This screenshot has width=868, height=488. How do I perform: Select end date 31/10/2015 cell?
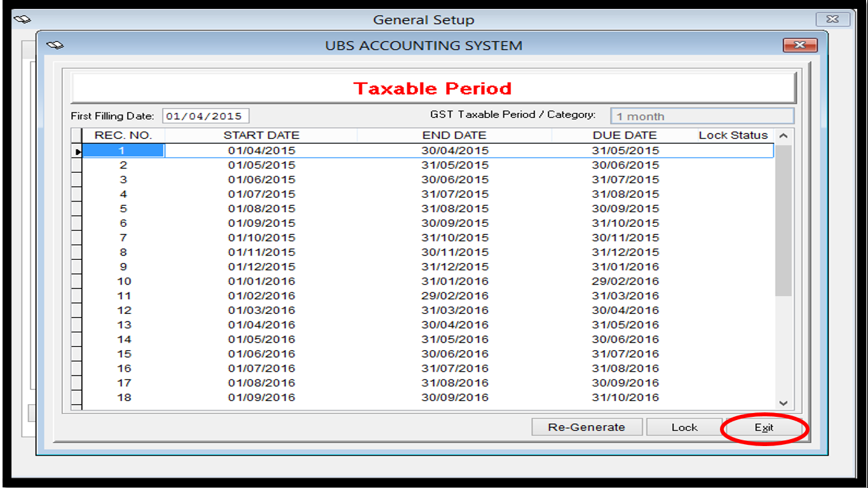coord(455,238)
